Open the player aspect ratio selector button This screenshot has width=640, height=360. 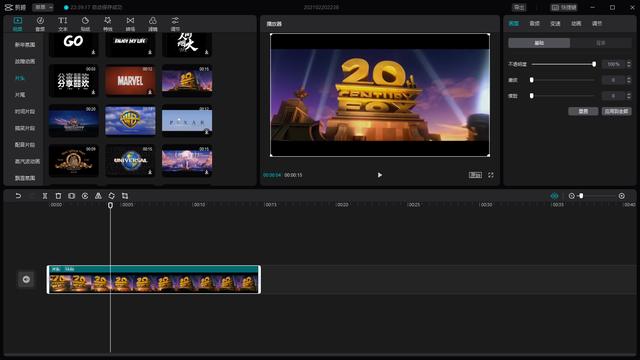(x=475, y=175)
